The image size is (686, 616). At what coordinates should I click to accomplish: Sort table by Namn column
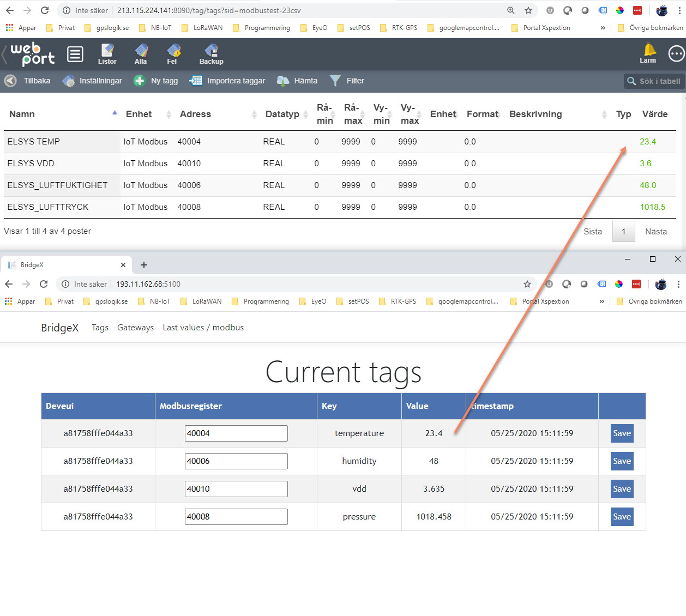click(62, 114)
